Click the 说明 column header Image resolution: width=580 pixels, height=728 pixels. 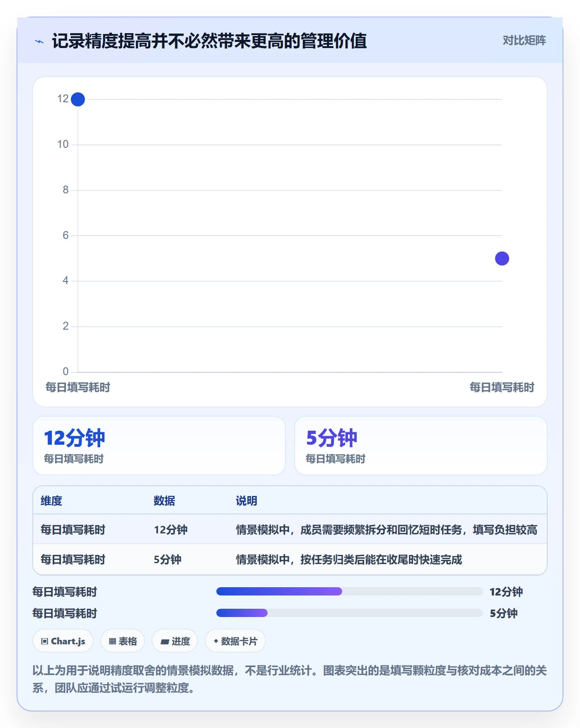tap(247, 501)
